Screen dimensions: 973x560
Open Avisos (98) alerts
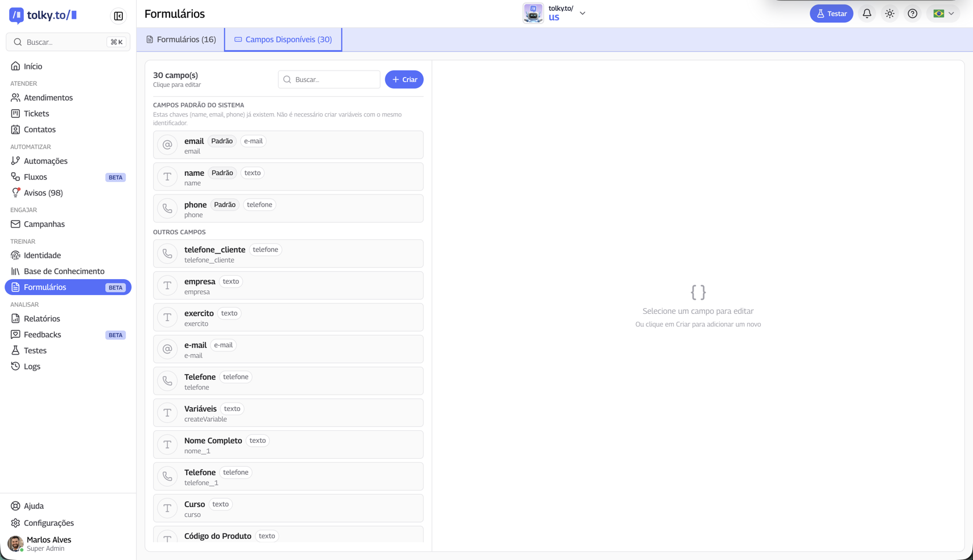click(43, 193)
